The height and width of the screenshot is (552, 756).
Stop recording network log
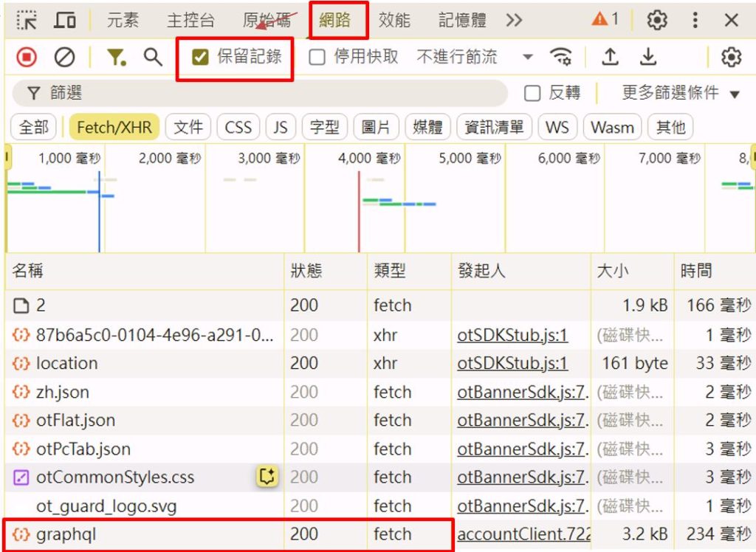[x=27, y=57]
